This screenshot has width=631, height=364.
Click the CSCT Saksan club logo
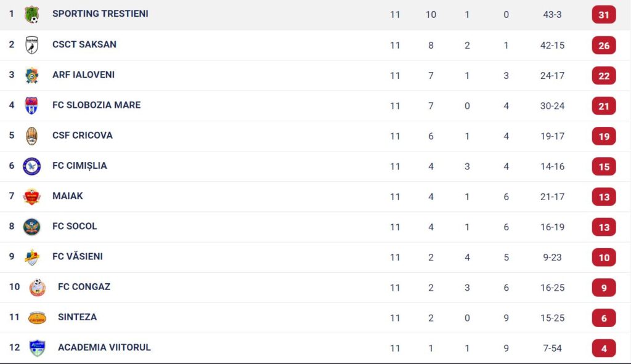point(32,45)
